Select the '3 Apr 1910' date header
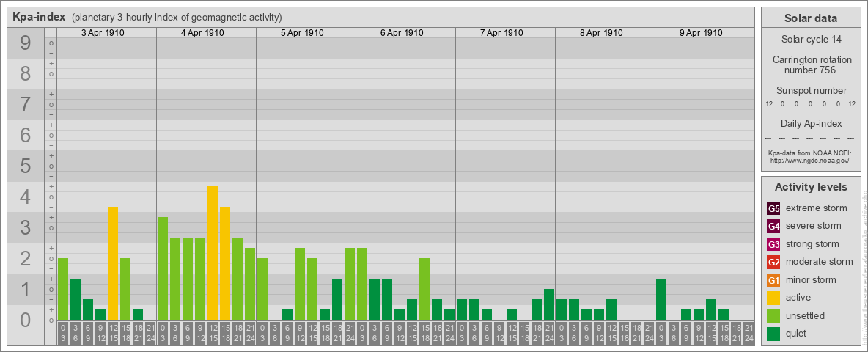Viewport: 868px width, 352px height. (103, 33)
